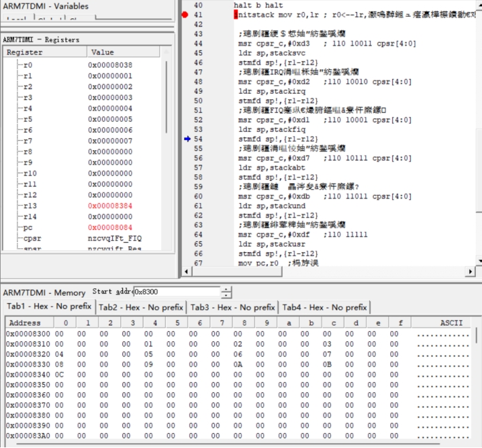
Task: Click the blue current-line arrow at line 54
Action: (187, 139)
